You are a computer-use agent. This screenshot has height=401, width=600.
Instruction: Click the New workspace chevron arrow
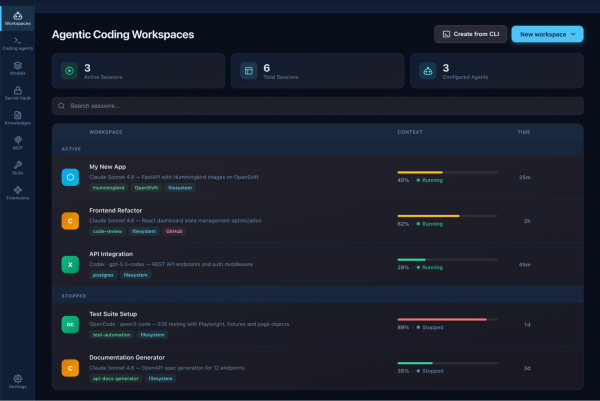(x=573, y=34)
